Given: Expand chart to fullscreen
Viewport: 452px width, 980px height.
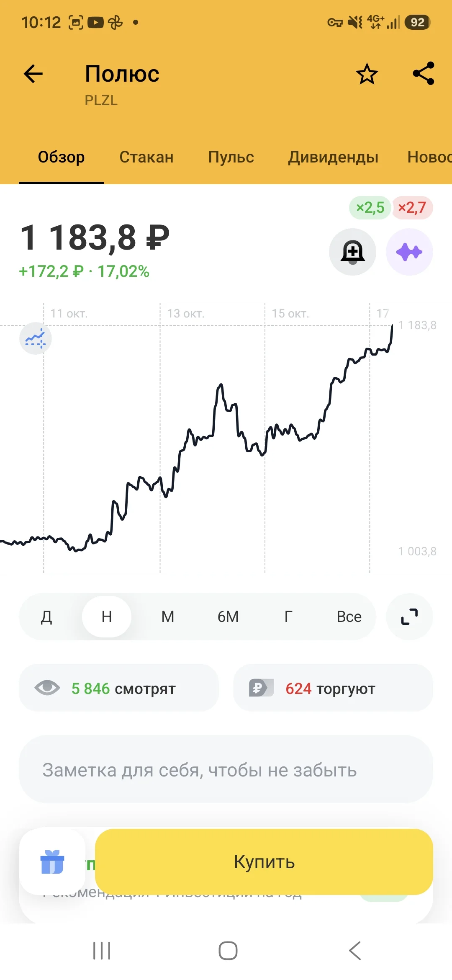Looking at the screenshot, I should click(409, 616).
